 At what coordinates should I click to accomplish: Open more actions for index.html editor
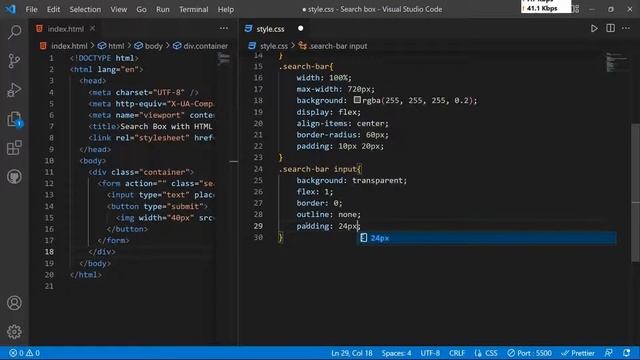tap(224, 28)
